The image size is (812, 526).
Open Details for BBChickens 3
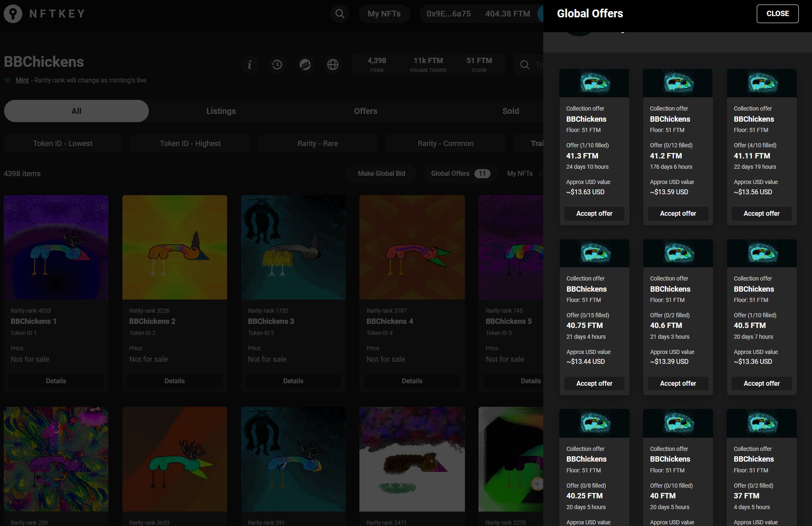coord(293,381)
